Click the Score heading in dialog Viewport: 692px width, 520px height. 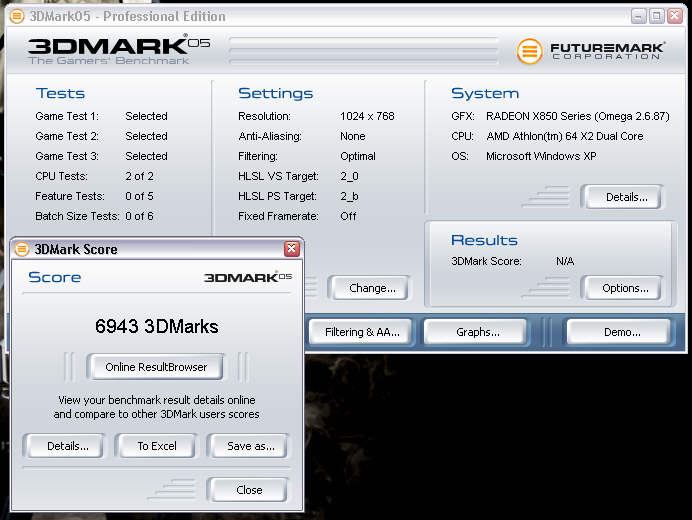55,277
